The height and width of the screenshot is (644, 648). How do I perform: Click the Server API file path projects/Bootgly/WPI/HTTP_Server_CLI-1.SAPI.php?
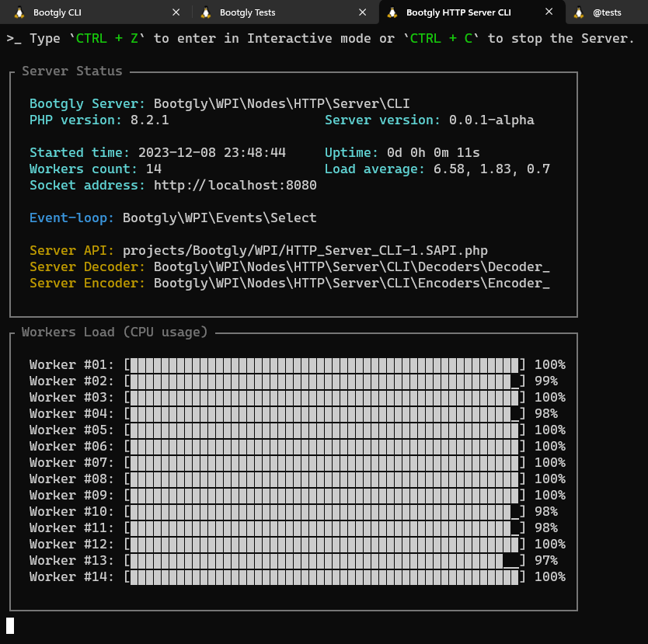point(305,251)
